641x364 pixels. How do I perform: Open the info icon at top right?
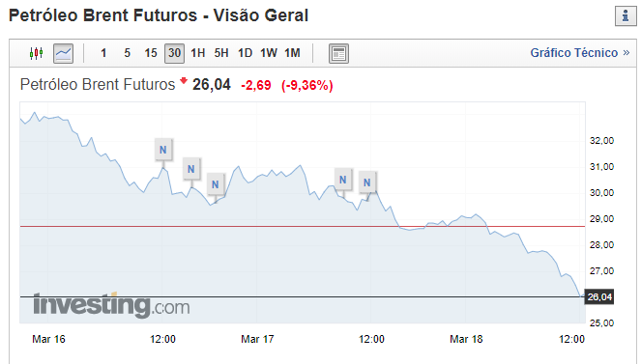(x=626, y=15)
